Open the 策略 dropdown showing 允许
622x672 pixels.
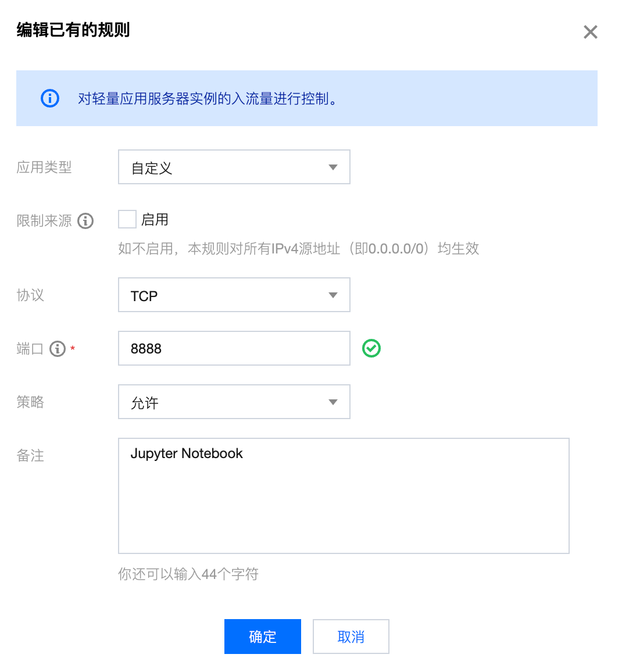pos(234,402)
